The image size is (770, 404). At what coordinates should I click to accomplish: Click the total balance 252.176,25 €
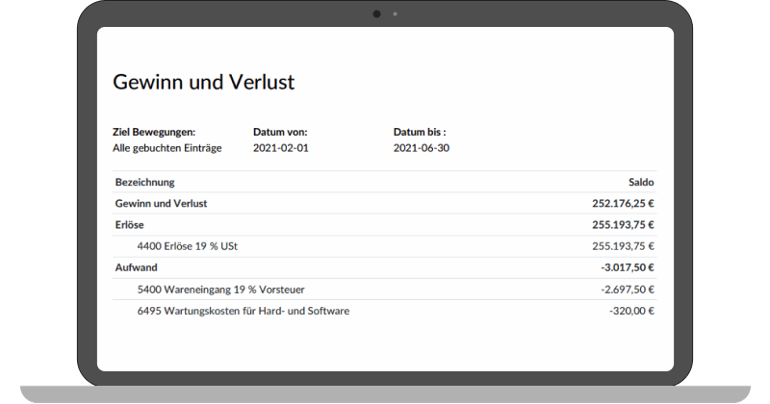point(622,203)
